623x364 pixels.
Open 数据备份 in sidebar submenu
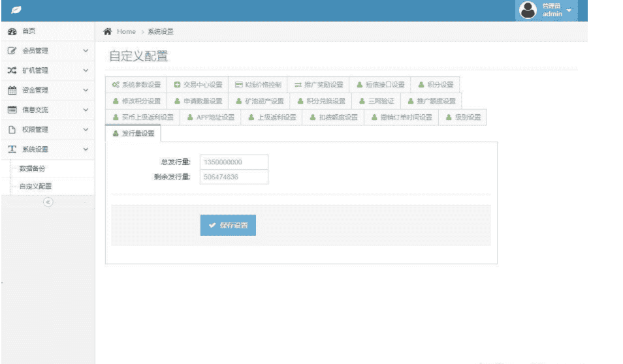click(33, 169)
